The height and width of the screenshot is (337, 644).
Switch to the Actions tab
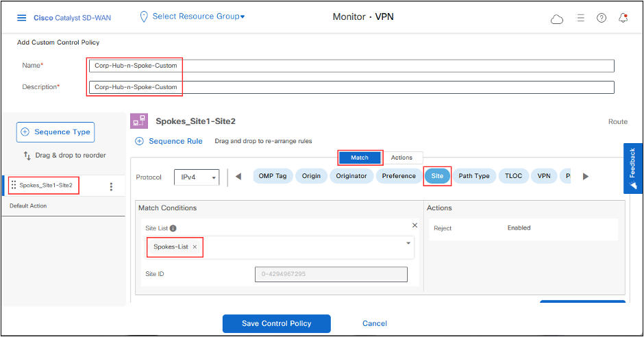tap(401, 158)
